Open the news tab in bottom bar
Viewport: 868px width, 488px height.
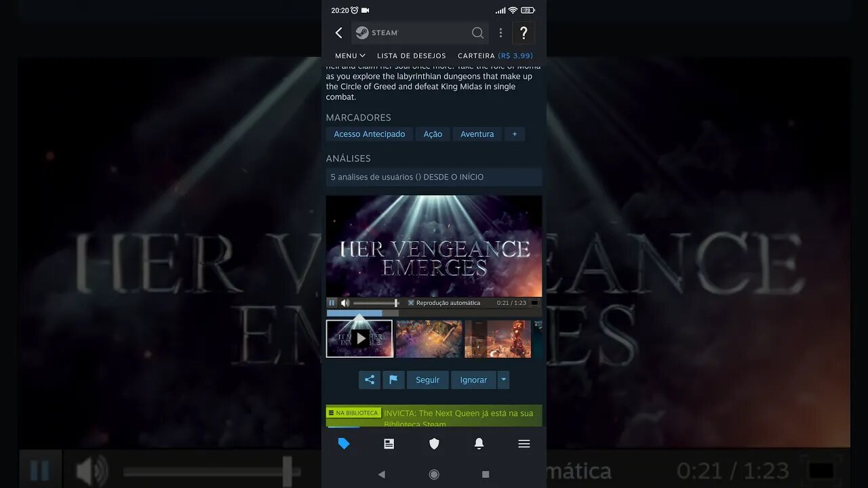tap(389, 443)
